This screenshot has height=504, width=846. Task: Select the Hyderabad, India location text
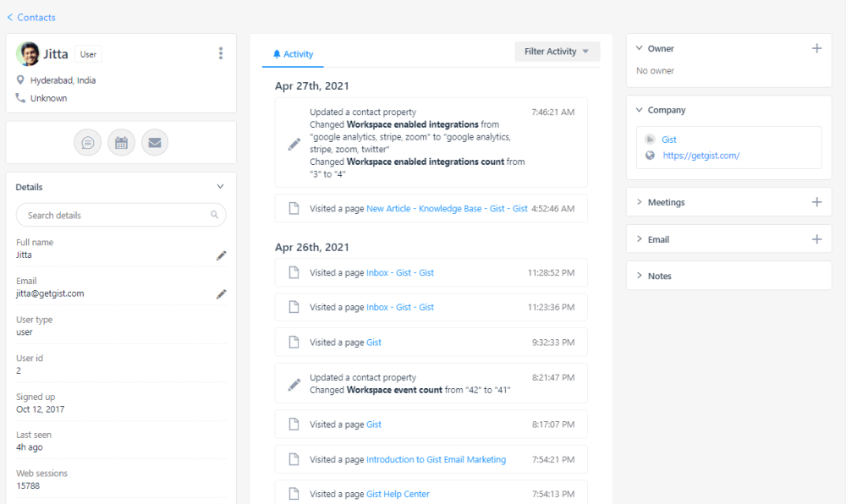[x=63, y=80]
